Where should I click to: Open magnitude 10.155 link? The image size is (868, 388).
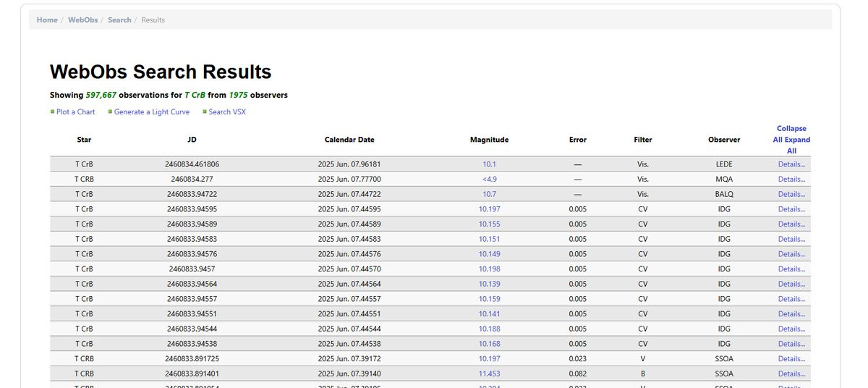(x=489, y=224)
